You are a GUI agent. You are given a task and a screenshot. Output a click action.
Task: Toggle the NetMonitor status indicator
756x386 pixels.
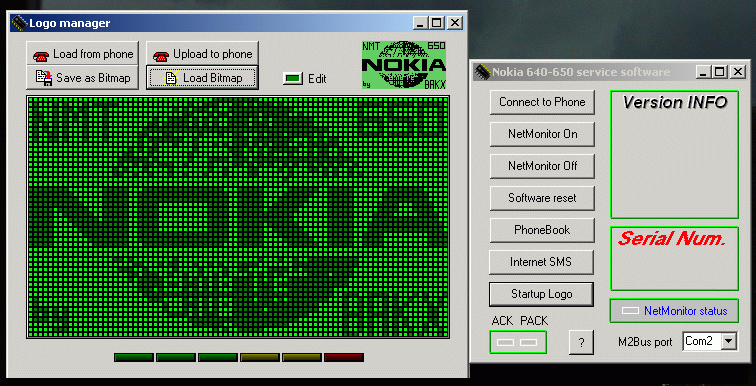click(x=630, y=311)
